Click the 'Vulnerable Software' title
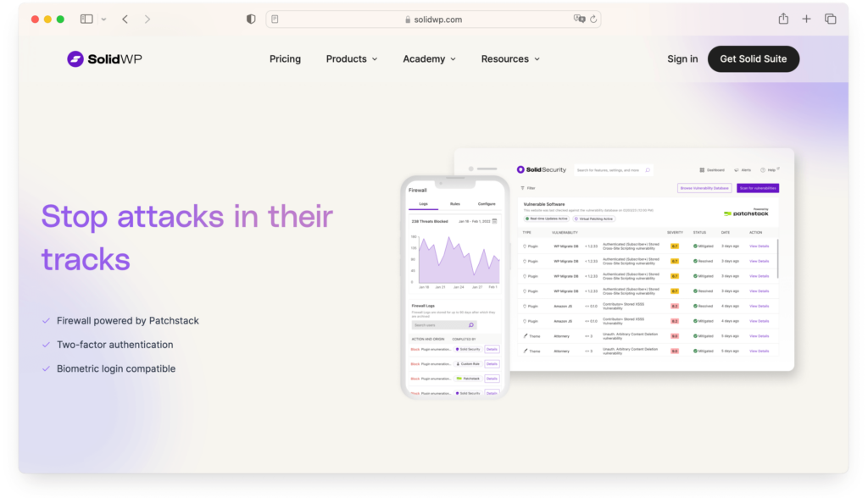 (544, 204)
